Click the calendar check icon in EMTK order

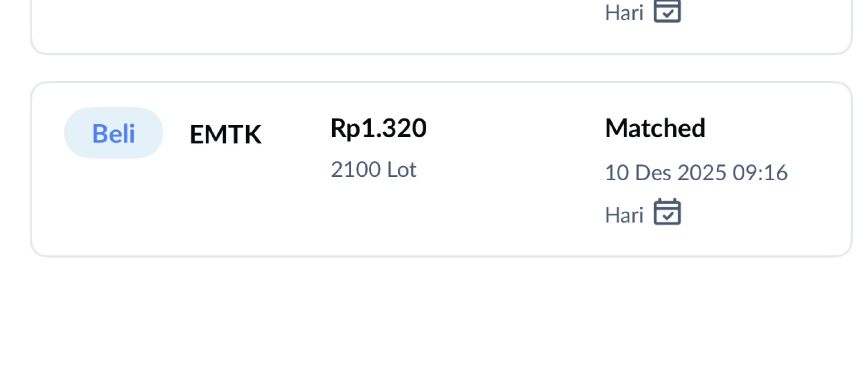[667, 212]
